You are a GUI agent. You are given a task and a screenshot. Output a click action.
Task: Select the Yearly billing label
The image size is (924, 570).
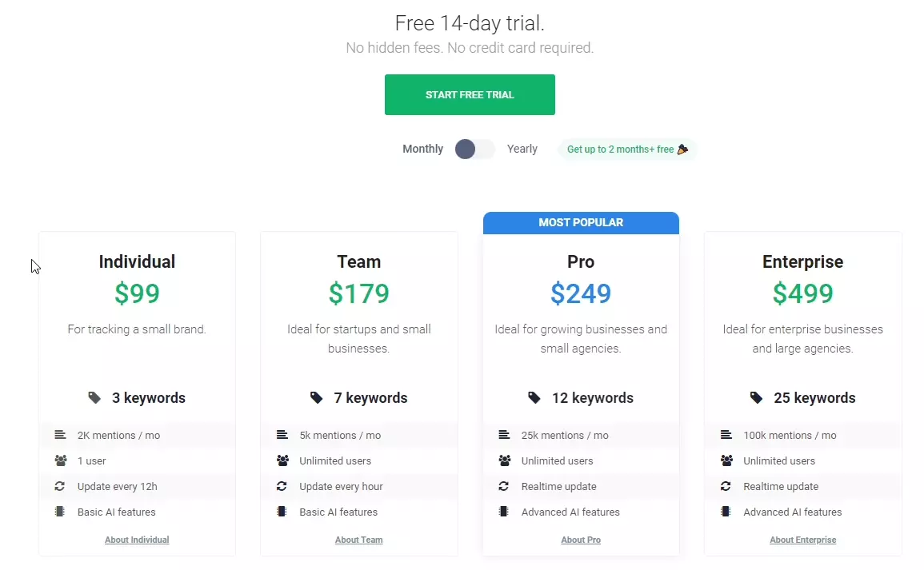coord(522,149)
